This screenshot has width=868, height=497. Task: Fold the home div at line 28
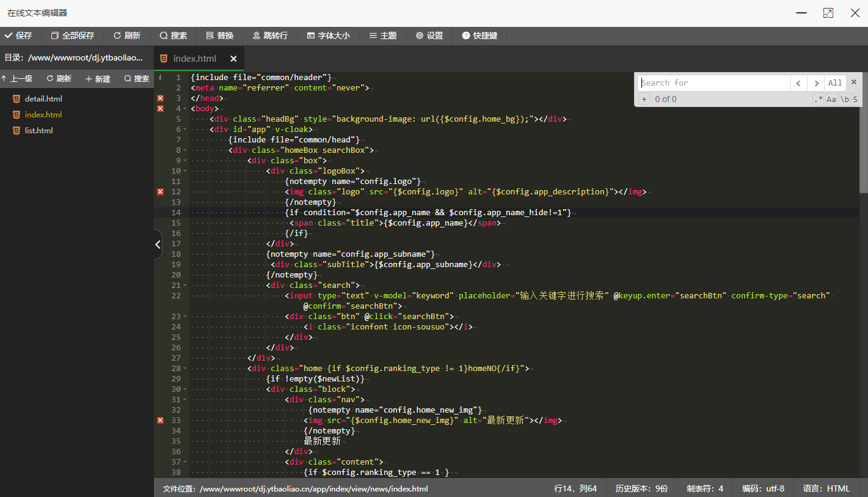185,369
